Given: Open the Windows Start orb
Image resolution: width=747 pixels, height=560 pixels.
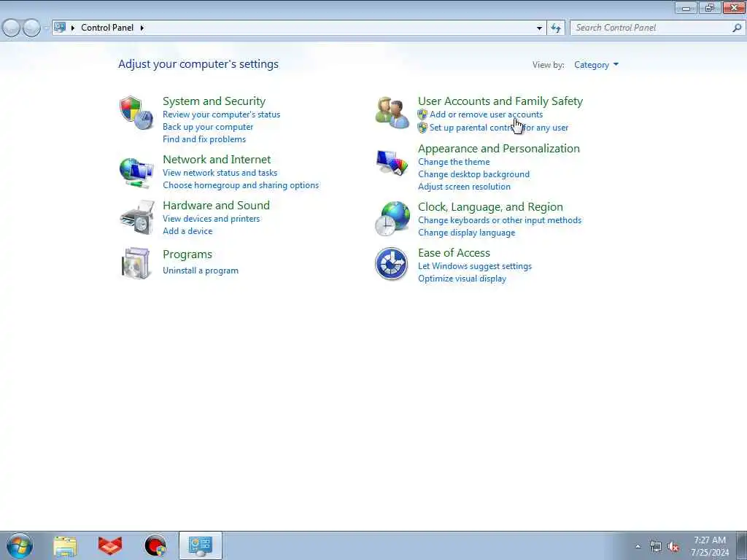Looking at the screenshot, I should (20, 545).
